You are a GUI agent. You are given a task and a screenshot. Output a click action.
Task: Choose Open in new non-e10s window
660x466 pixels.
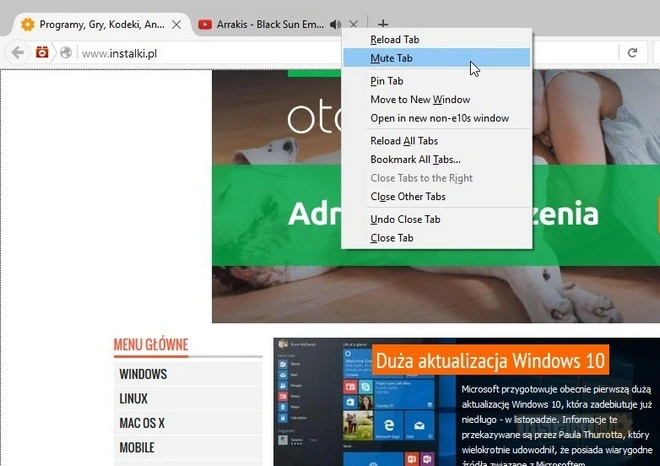[x=439, y=118]
